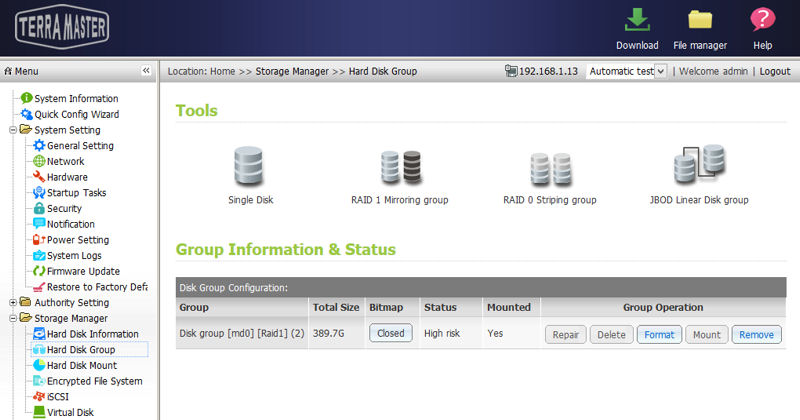
Task: Click the Format button for md0
Action: [x=659, y=335]
